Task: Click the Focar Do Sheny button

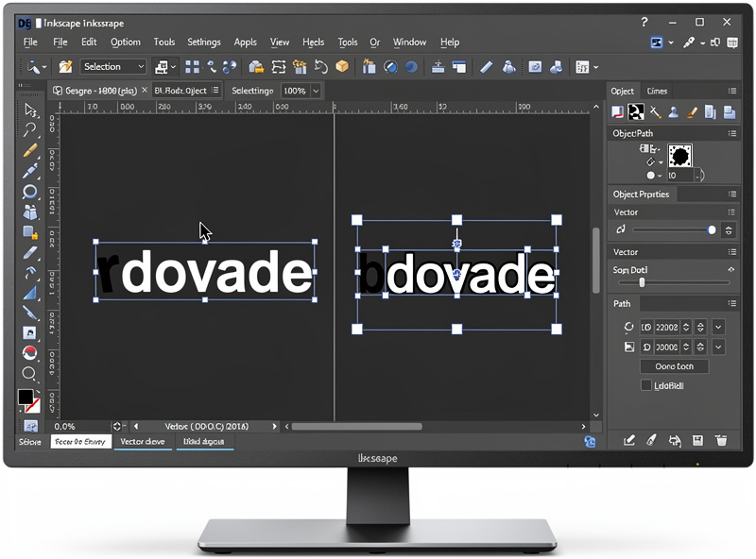Action: (80, 441)
